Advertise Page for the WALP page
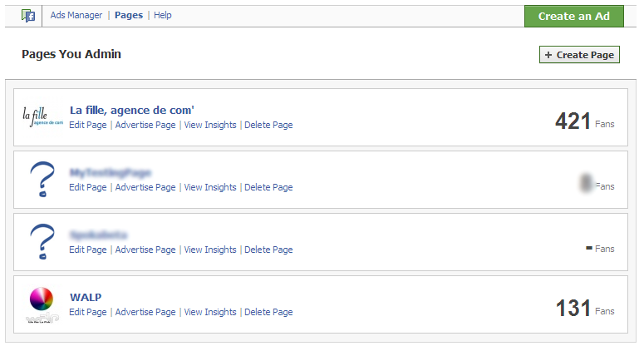644x351 pixels. tap(145, 312)
